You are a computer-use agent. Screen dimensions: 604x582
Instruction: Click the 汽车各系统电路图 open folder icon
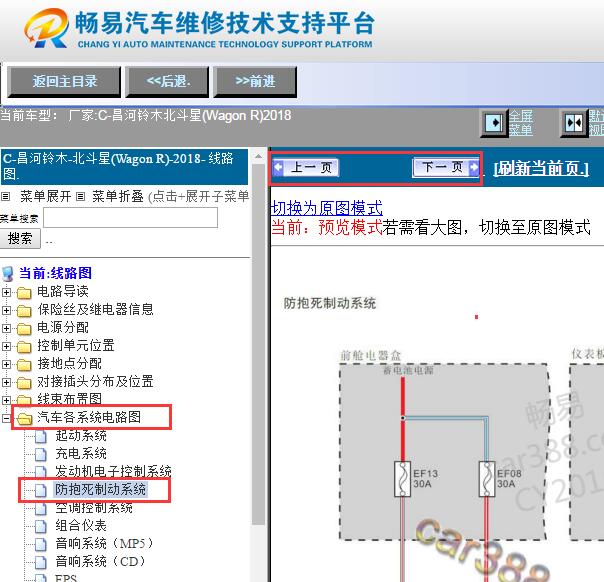[25, 419]
